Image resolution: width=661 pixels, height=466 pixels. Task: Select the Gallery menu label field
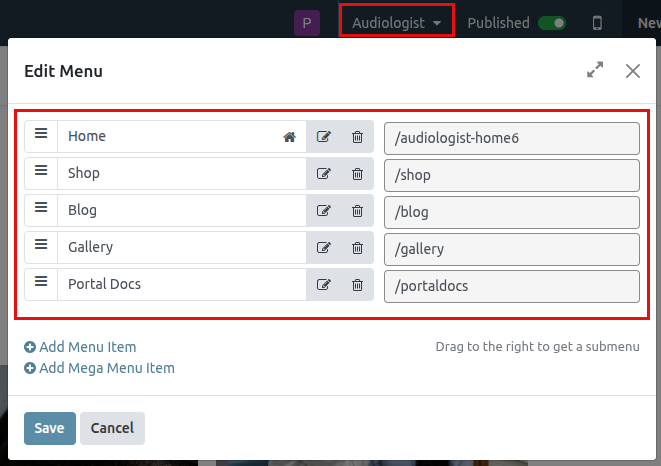pos(180,247)
